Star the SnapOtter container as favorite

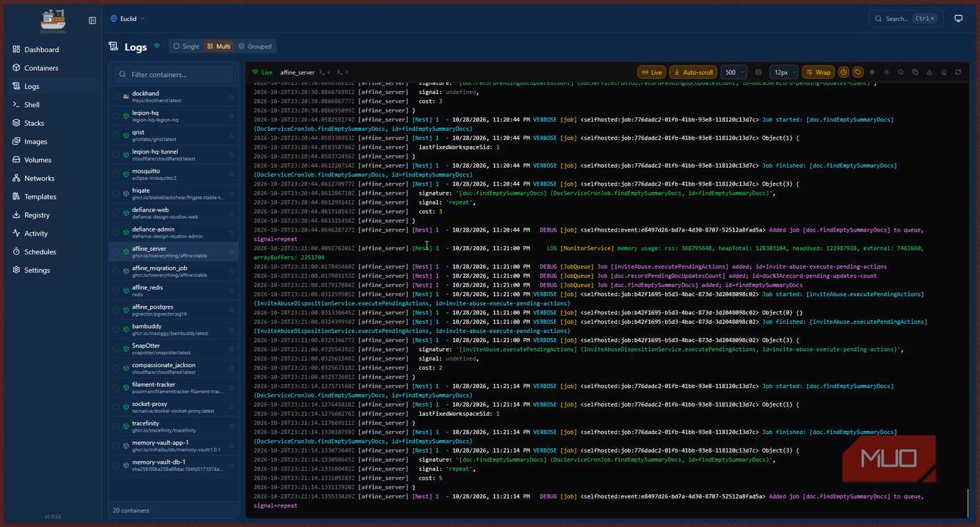coord(231,349)
